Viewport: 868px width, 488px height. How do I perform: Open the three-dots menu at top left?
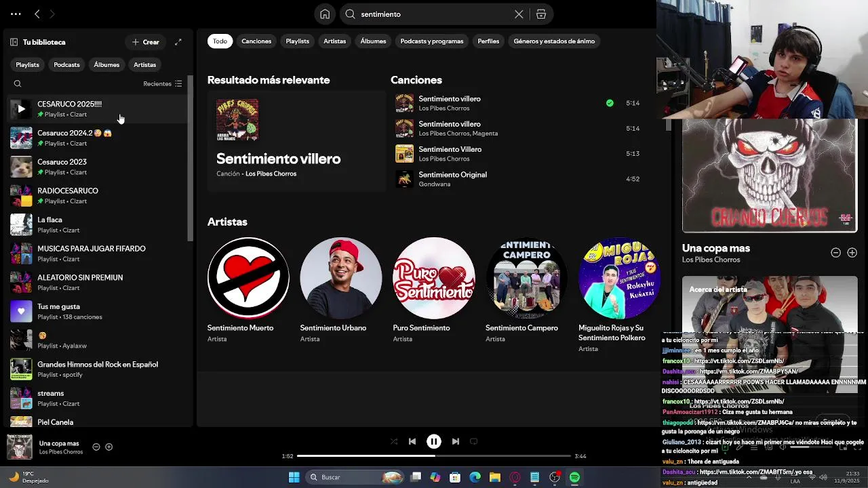[x=16, y=14]
